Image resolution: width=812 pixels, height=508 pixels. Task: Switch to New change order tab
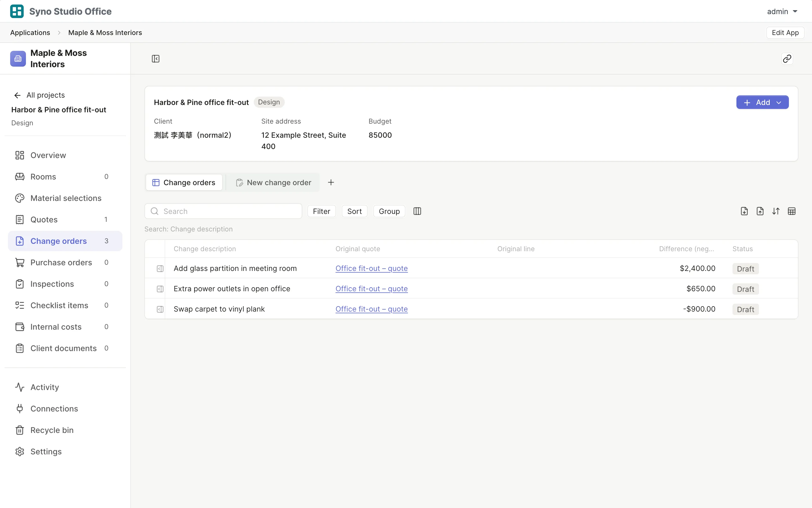[273, 182]
